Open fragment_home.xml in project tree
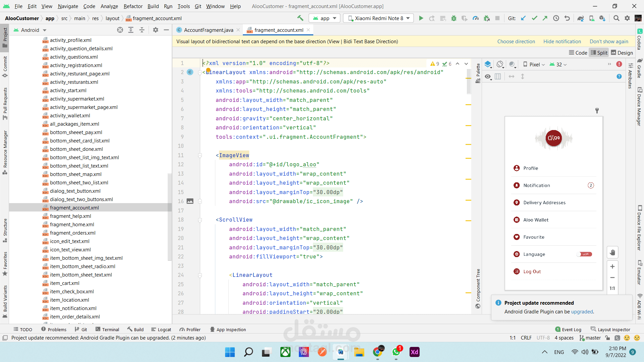The image size is (644, 362). coord(72,225)
